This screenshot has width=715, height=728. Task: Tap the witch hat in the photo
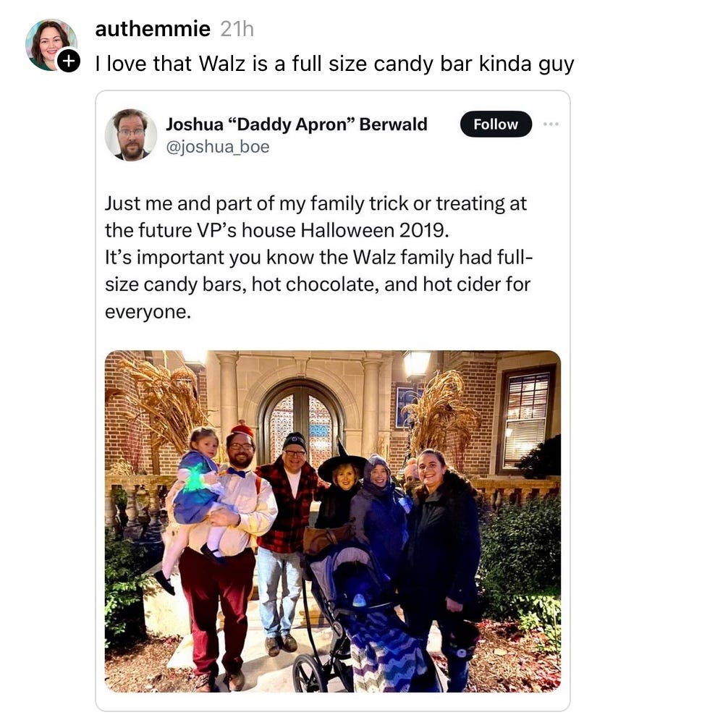(342, 463)
